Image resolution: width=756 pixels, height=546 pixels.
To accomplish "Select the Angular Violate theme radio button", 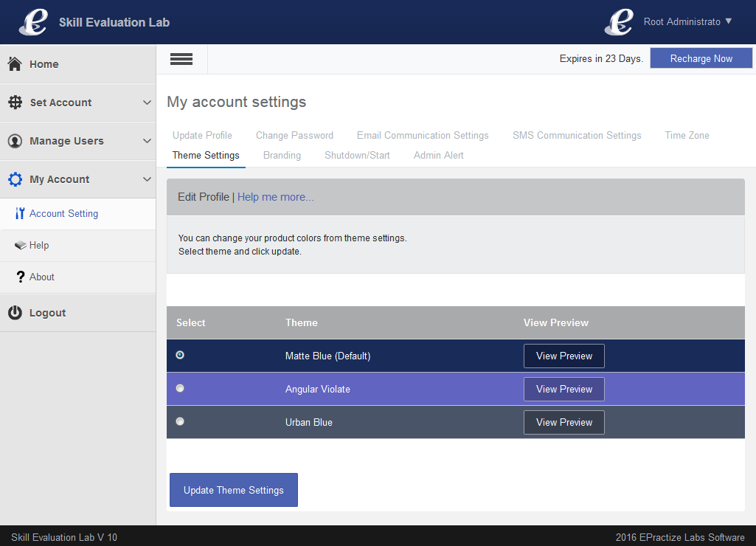I will point(180,388).
